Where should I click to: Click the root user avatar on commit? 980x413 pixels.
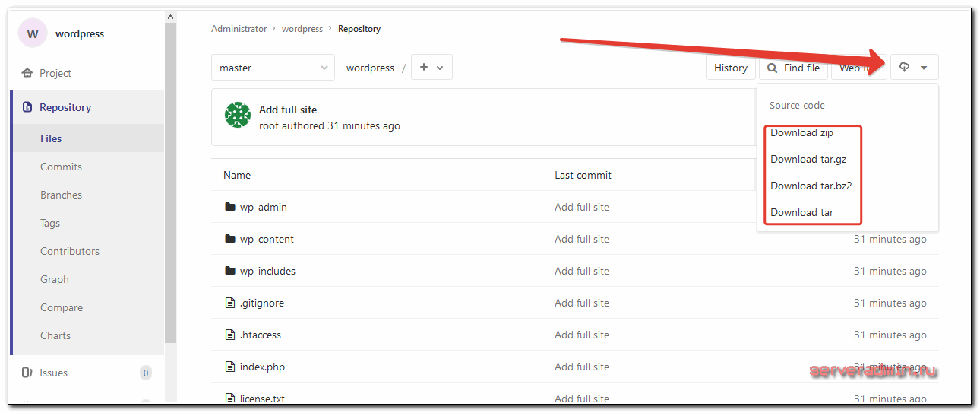click(238, 115)
